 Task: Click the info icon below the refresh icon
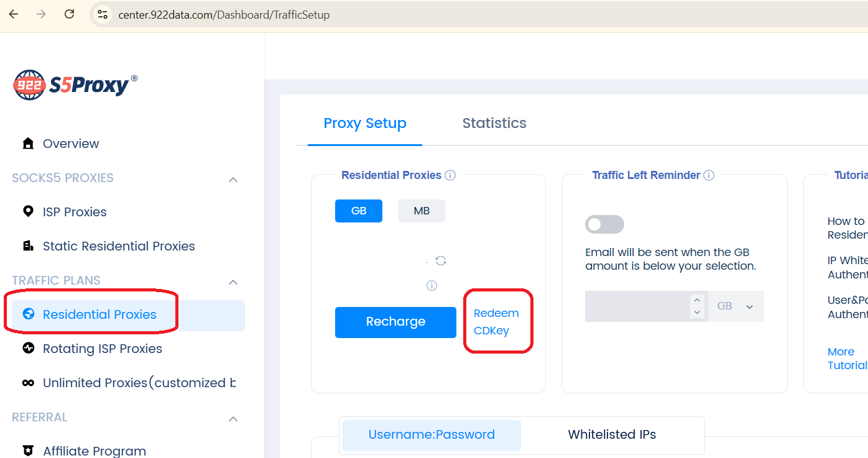(x=432, y=286)
